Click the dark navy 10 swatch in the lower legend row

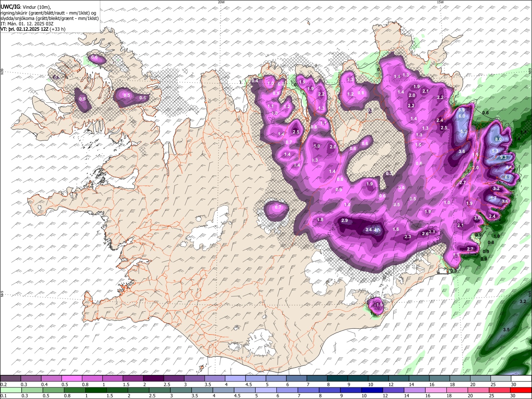pos(372,390)
